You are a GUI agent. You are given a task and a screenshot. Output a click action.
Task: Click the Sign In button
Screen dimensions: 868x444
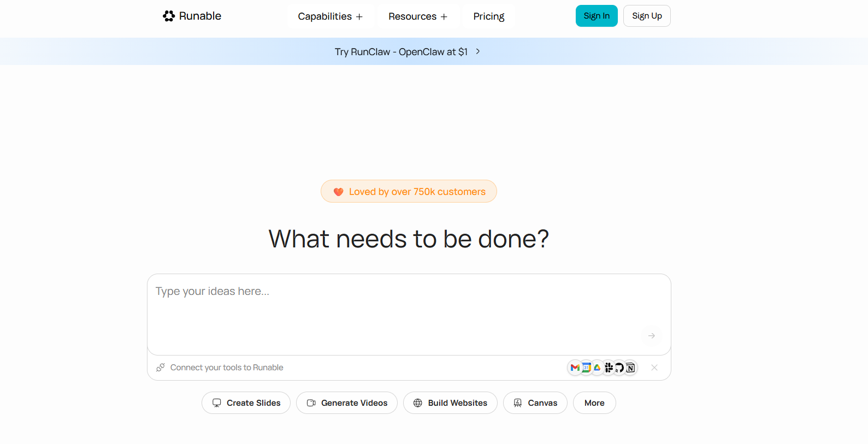pos(597,16)
